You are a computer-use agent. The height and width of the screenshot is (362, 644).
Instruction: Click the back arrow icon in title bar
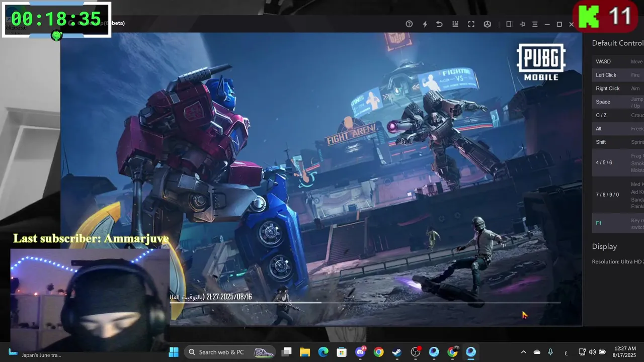[x=439, y=24]
